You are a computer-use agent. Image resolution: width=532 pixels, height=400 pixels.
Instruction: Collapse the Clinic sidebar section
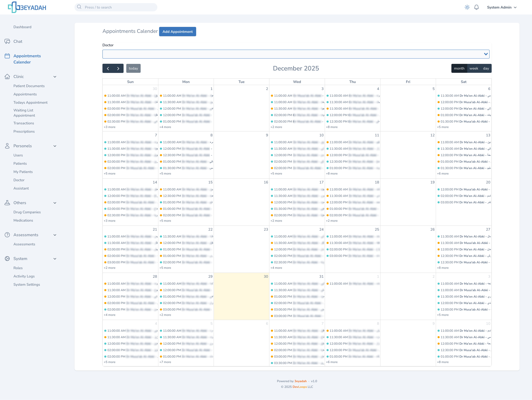(55, 77)
